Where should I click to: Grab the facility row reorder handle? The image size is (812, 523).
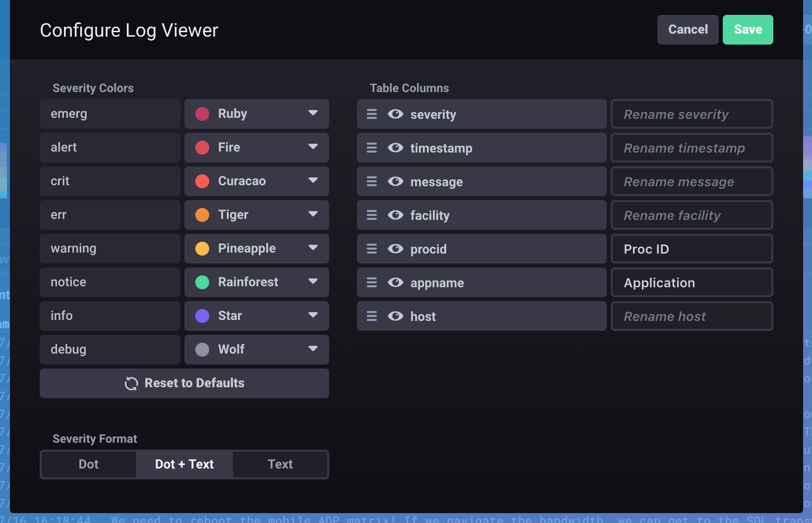tap(372, 215)
